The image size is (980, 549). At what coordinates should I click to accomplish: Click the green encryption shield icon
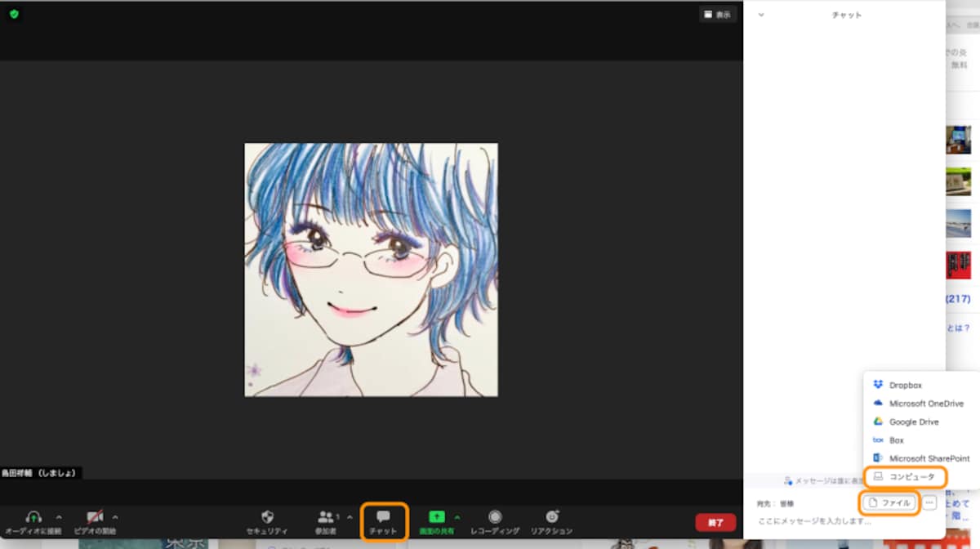point(14,14)
